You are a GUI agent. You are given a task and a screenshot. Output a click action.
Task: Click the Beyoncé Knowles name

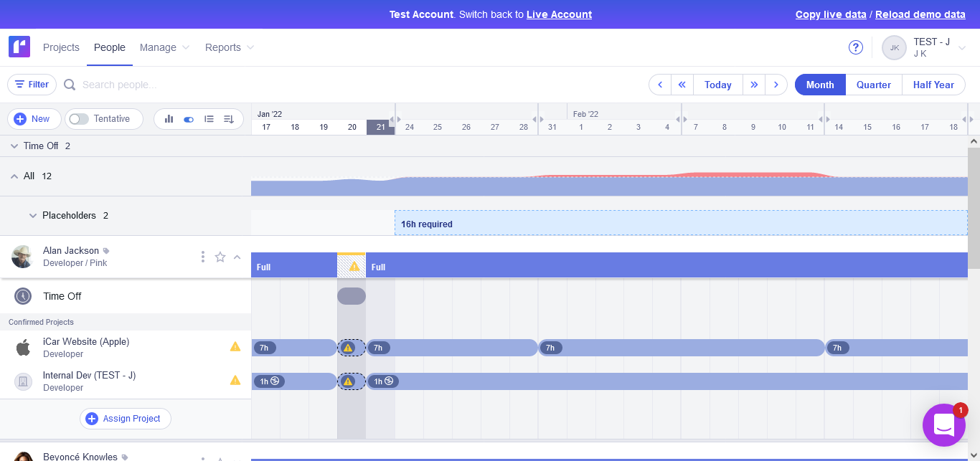pyautogui.click(x=80, y=456)
